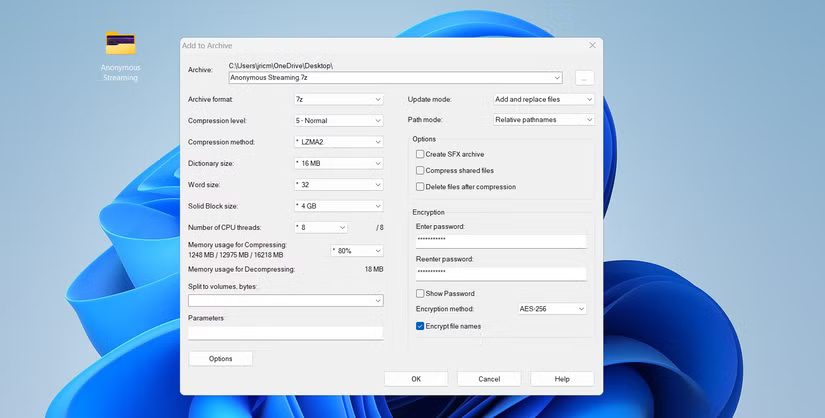This screenshot has height=418, width=825.
Task: Click the browse (...) button beside archive name
Action: click(584, 78)
